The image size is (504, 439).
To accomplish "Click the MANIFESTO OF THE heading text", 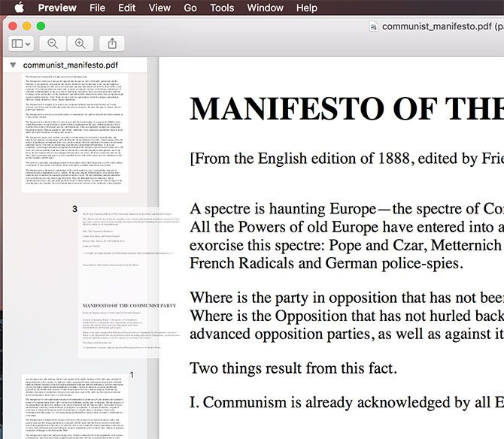I will 347,109.
